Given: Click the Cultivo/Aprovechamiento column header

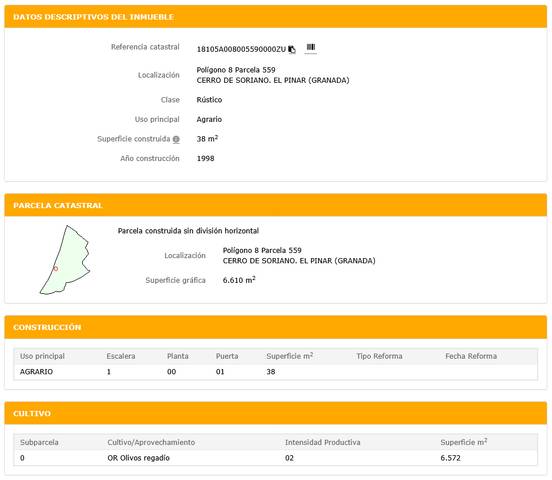Looking at the screenshot, I should (x=151, y=442).
